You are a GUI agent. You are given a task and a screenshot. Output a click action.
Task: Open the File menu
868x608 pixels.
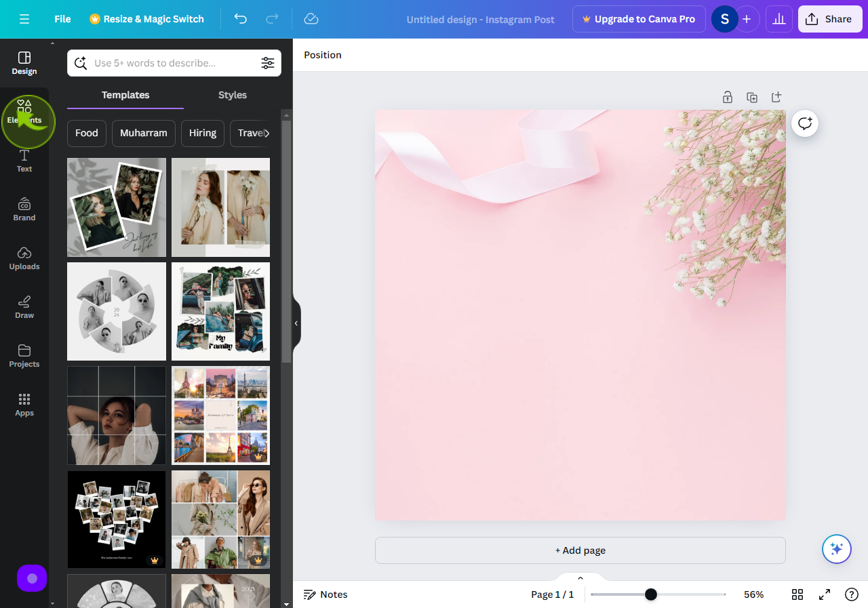tap(62, 19)
